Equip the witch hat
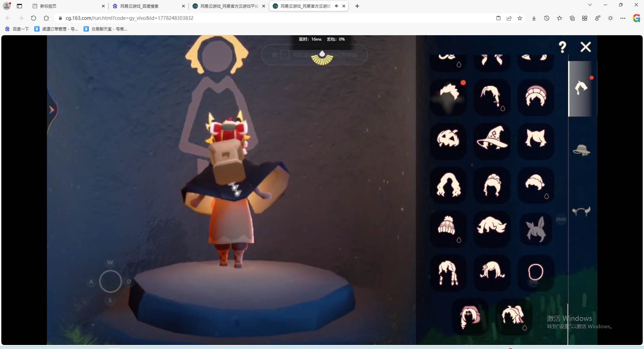This screenshot has height=349, width=644. tap(492, 141)
